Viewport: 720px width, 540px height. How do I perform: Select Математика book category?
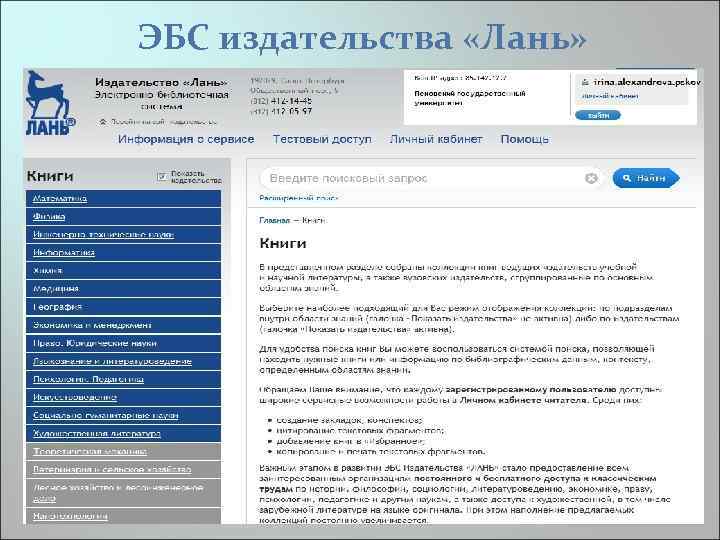(x=124, y=198)
